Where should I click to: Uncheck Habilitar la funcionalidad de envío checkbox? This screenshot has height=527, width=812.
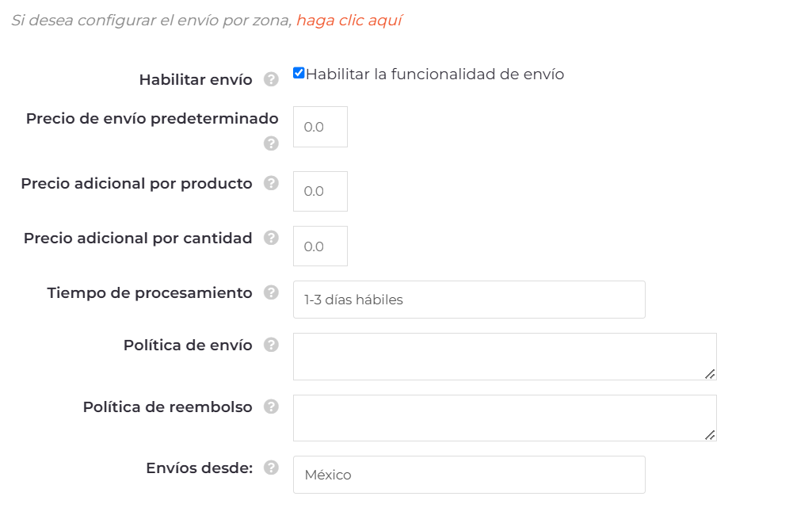pyautogui.click(x=299, y=74)
